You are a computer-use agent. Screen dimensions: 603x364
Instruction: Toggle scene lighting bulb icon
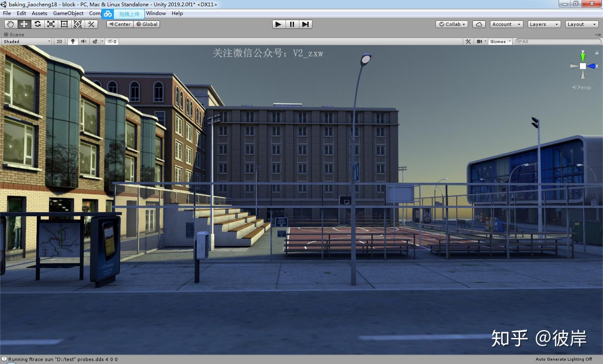[73, 41]
